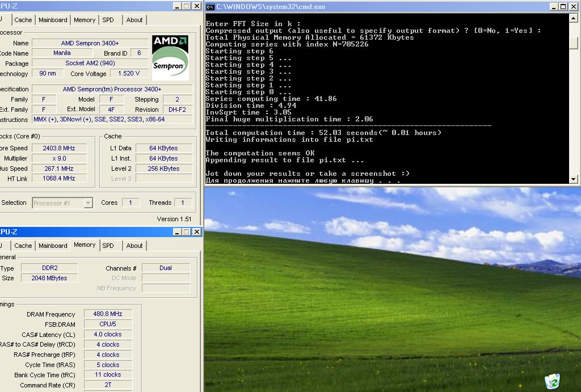
Task: Click the processor name 'AMD Sempron 3400+'
Action: coord(90,43)
